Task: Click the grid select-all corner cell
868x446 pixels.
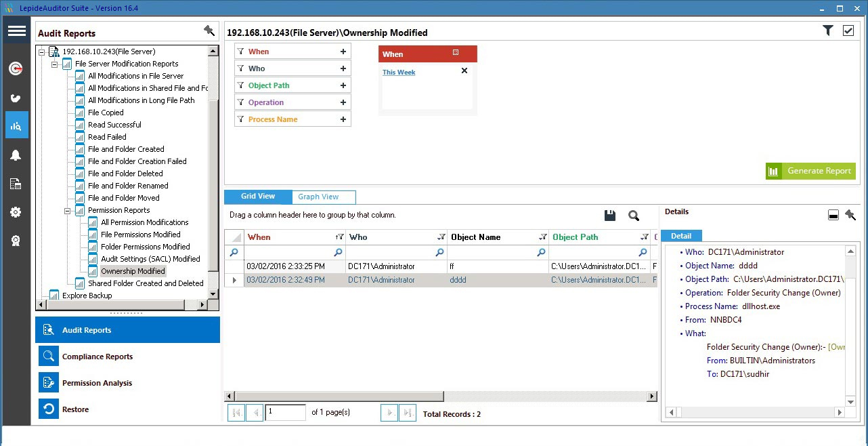Action: (x=234, y=237)
